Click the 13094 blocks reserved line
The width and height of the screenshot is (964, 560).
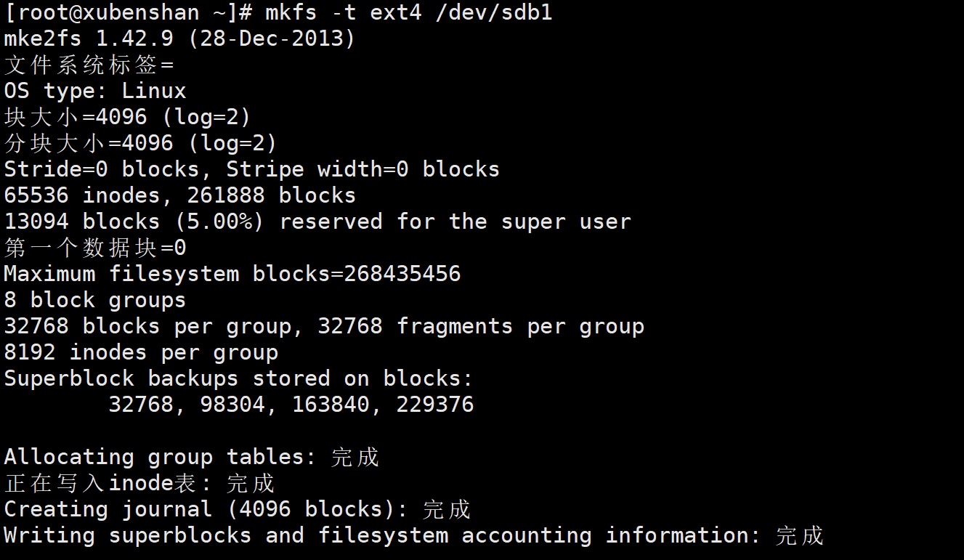(317, 222)
